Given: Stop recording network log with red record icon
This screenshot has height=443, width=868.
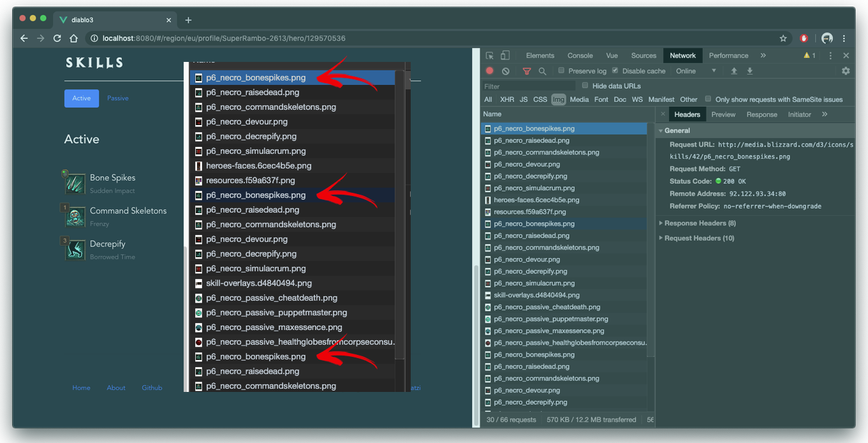Looking at the screenshot, I should coord(490,71).
